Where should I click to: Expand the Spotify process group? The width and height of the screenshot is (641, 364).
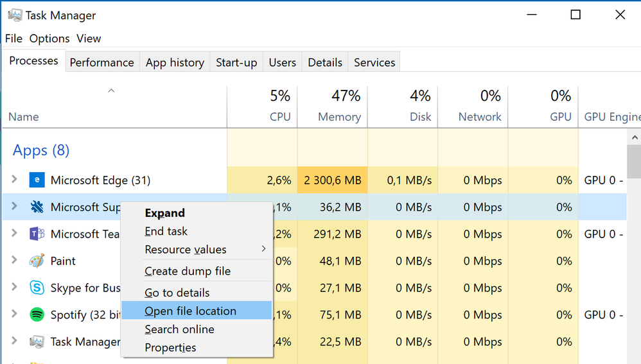15,315
